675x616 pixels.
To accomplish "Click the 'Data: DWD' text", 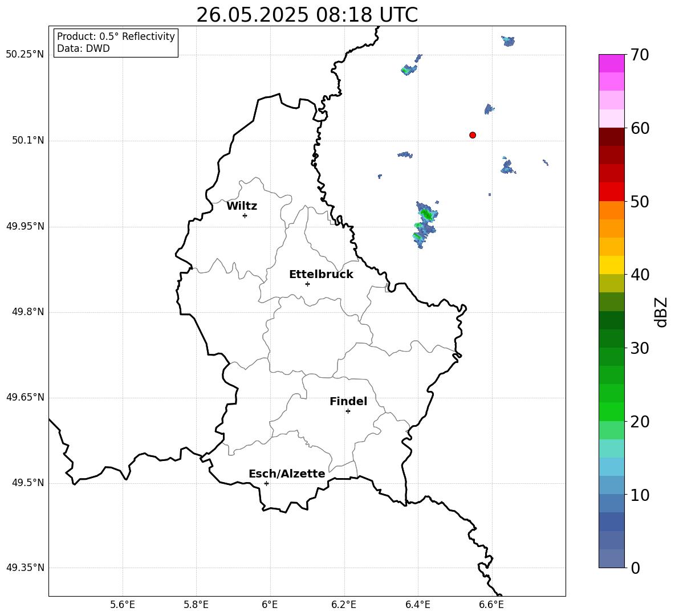I will point(83,48).
